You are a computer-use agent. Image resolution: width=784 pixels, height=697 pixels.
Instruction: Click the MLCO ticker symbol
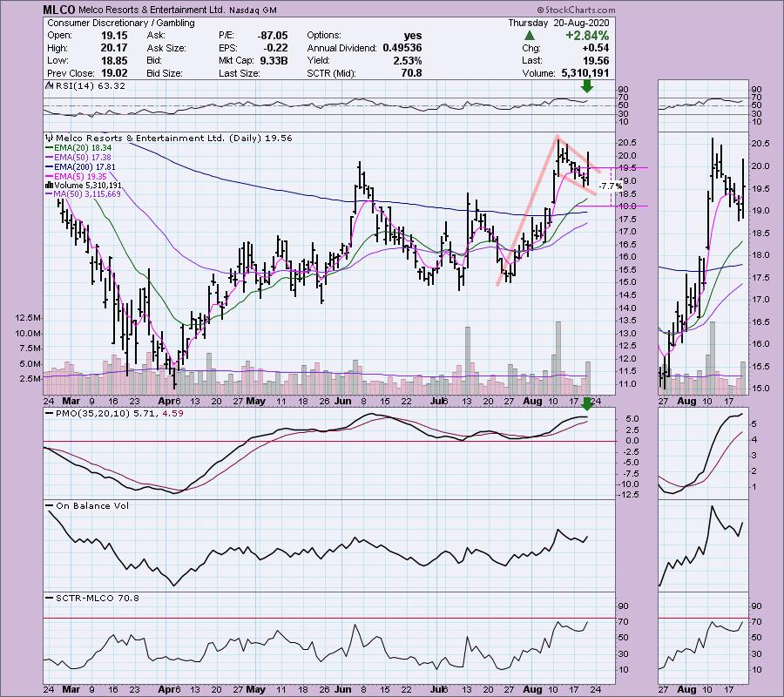click(x=59, y=10)
